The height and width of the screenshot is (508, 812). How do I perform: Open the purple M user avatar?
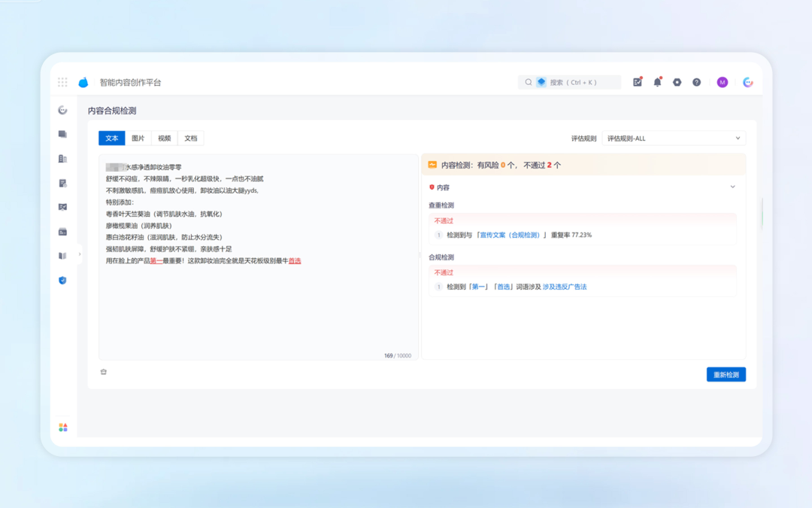tap(722, 82)
